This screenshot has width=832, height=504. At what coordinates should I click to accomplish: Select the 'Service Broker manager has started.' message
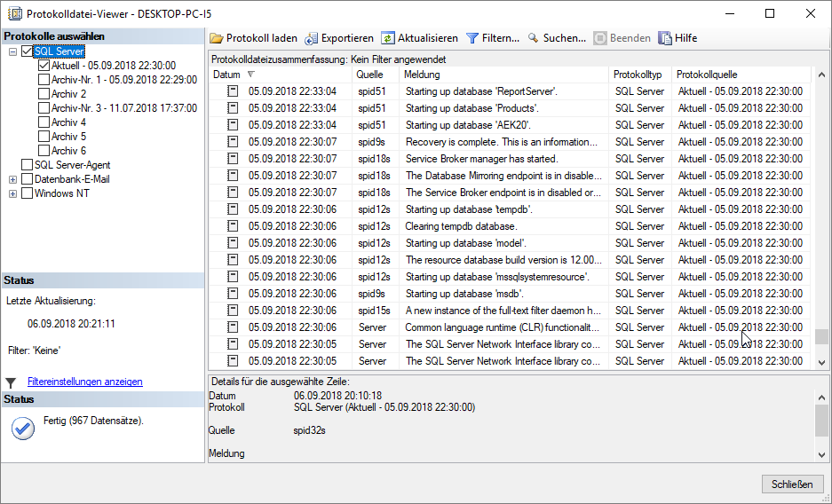click(482, 159)
